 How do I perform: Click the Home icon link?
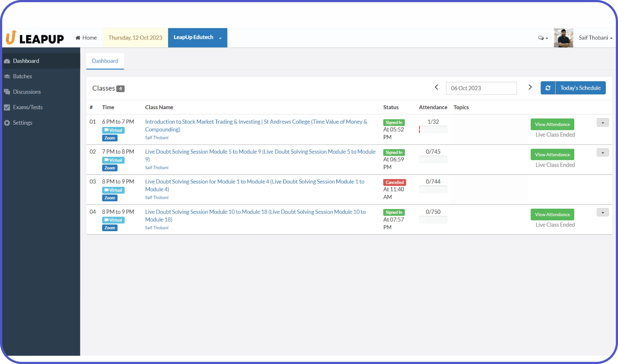click(x=86, y=38)
